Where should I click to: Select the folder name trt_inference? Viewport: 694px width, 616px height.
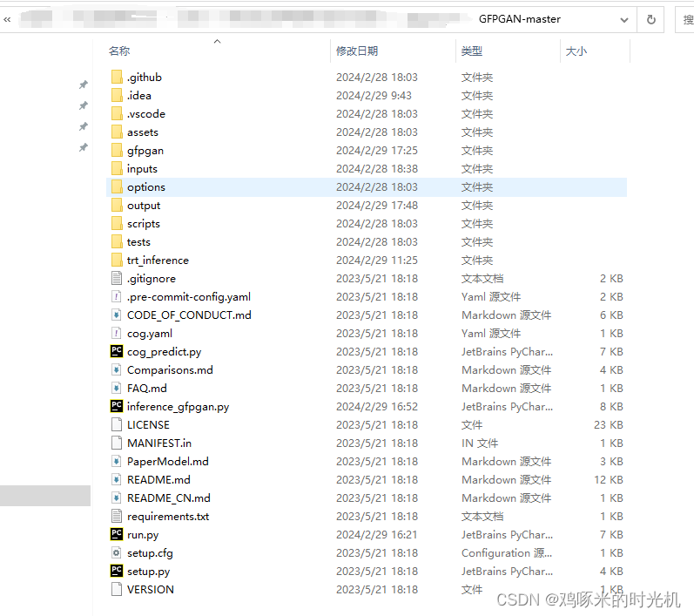(x=158, y=261)
